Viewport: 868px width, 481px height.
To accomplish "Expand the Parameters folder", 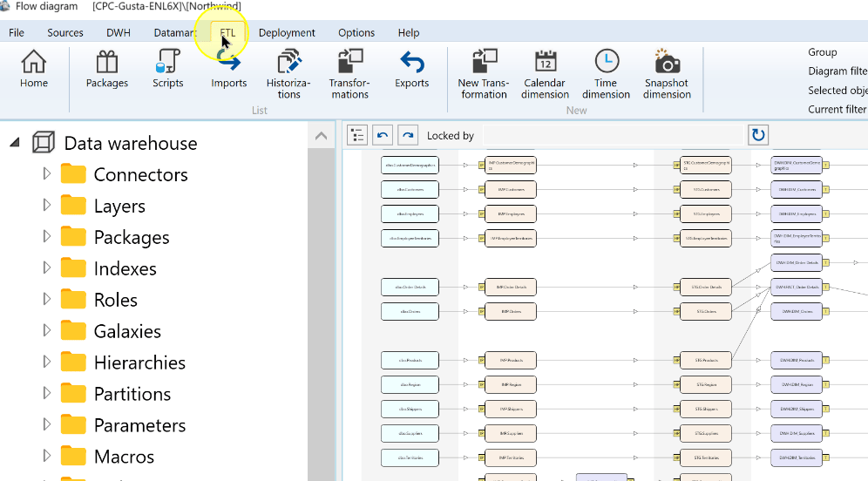I will pos(47,424).
